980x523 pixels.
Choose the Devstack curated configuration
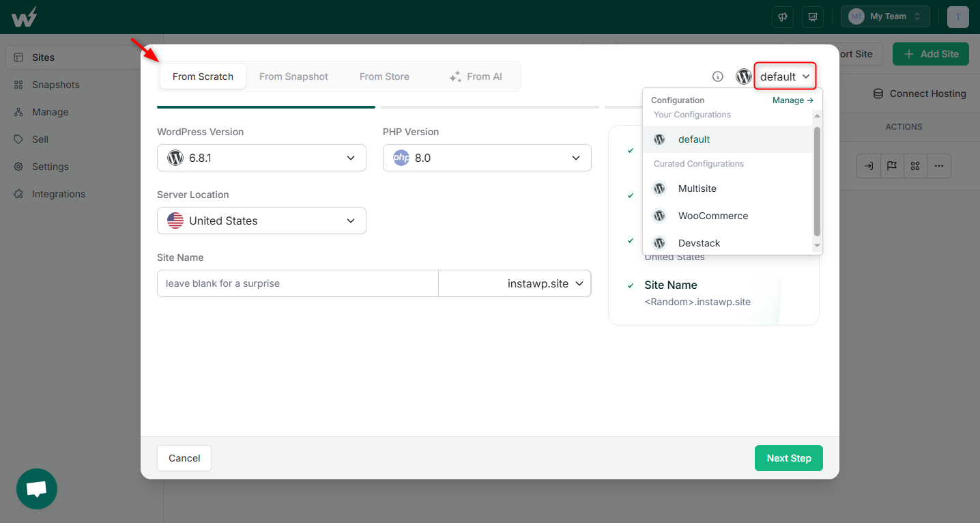click(728, 243)
